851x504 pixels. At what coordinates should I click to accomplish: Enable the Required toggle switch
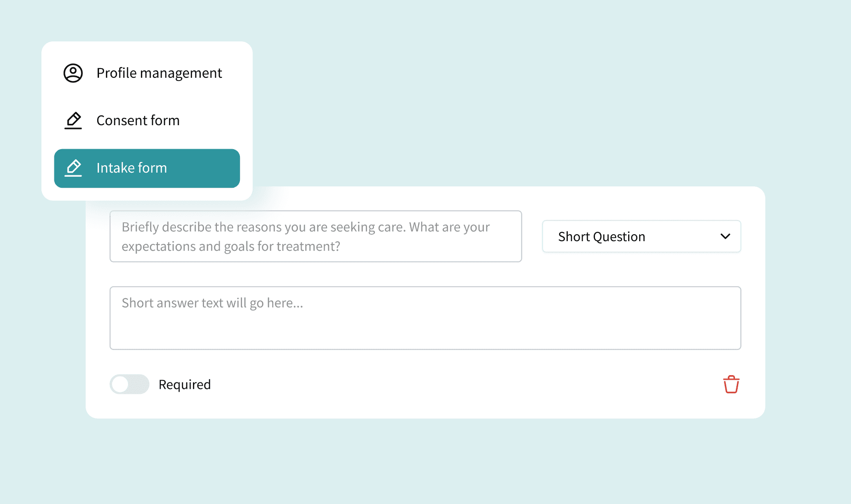click(x=129, y=384)
